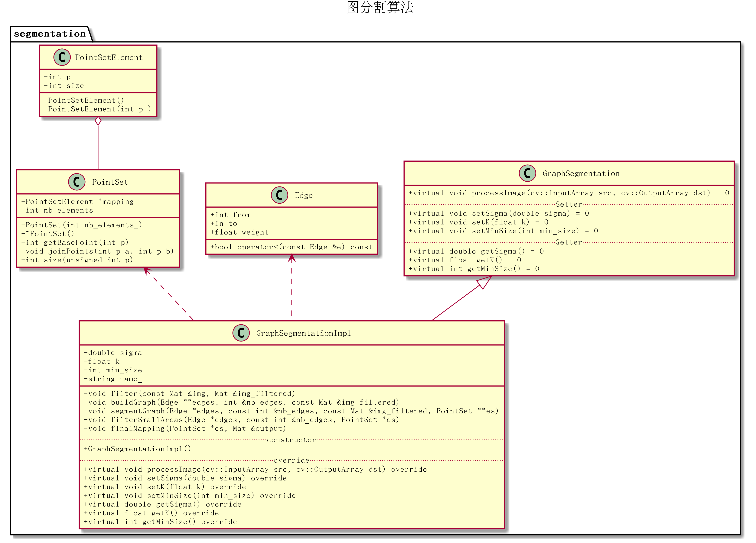Click the PointSetElement class C icon
This screenshot has width=756, height=543.
62,57
